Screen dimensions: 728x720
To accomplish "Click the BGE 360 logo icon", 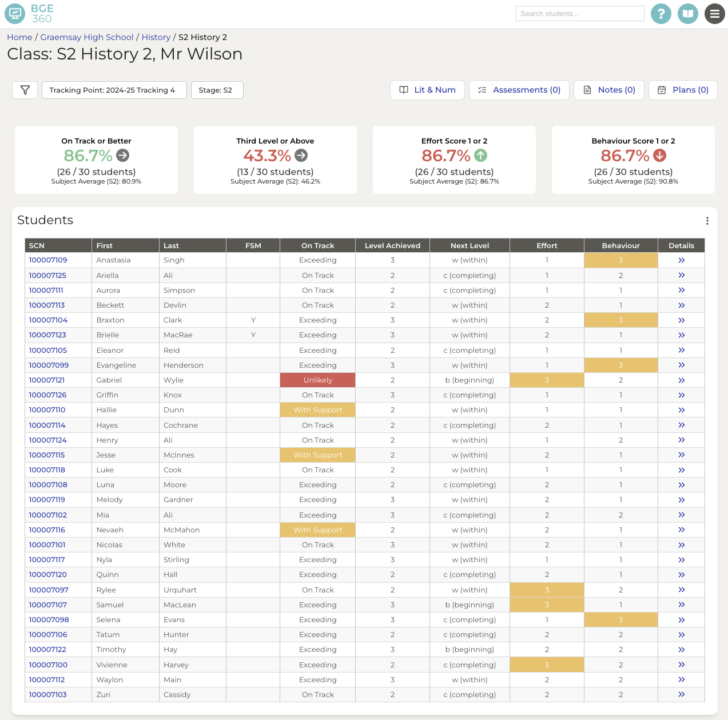I will [14, 14].
